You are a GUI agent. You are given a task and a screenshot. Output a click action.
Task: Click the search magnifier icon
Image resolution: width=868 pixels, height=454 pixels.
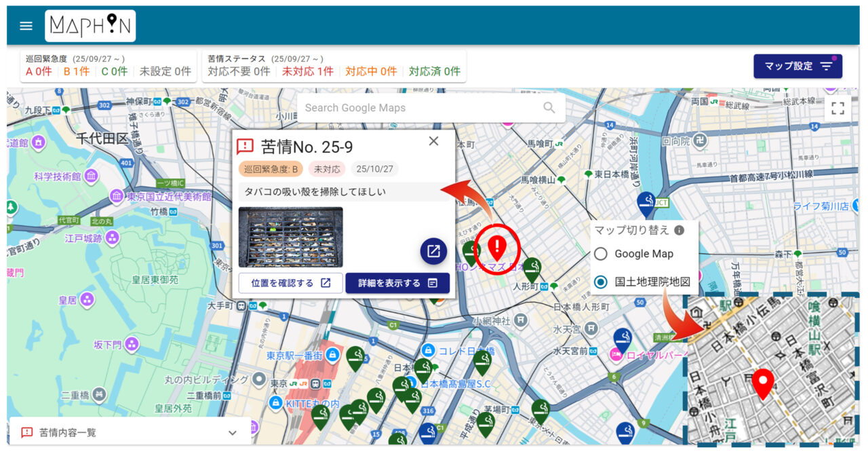pyautogui.click(x=549, y=108)
